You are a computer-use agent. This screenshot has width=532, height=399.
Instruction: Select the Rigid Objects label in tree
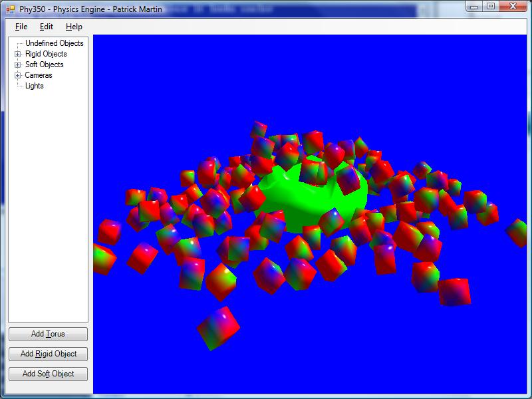[46, 54]
